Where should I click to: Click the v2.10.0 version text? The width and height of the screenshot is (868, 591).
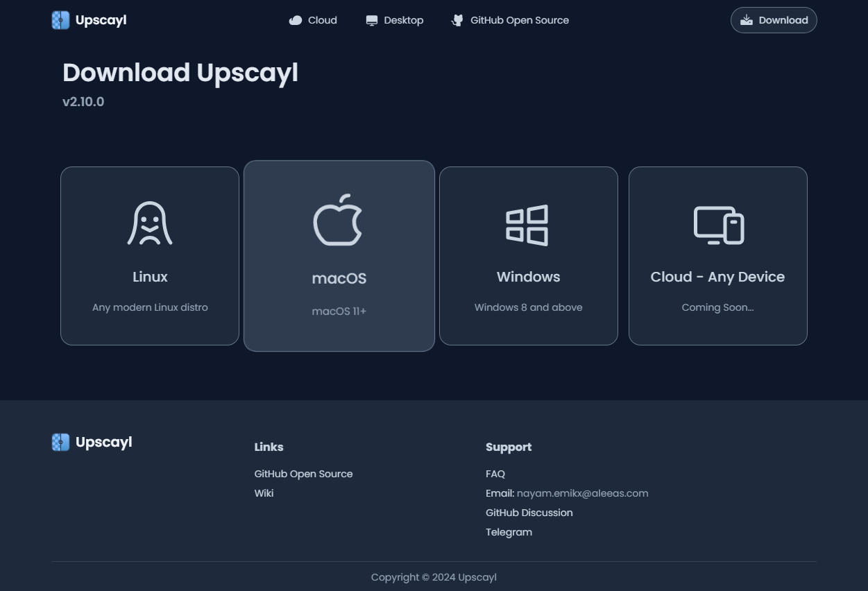pos(83,102)
